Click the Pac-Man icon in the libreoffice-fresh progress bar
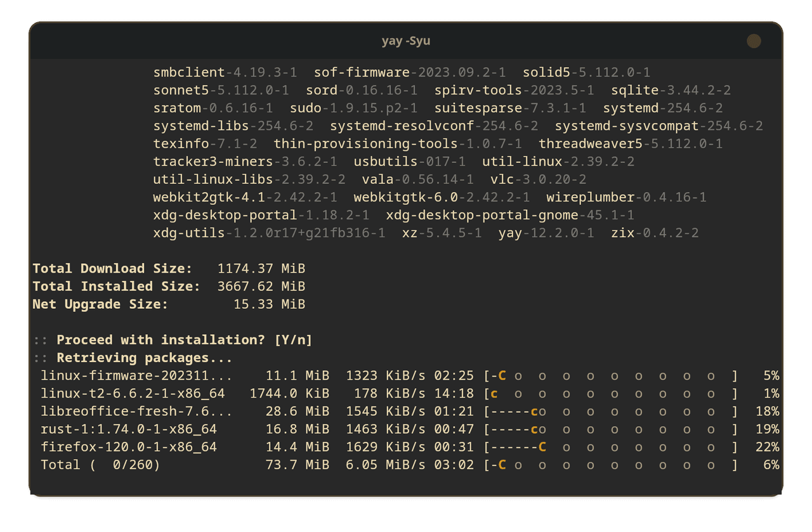Screen dimensions: 812x532 click(x=534, y=412)
